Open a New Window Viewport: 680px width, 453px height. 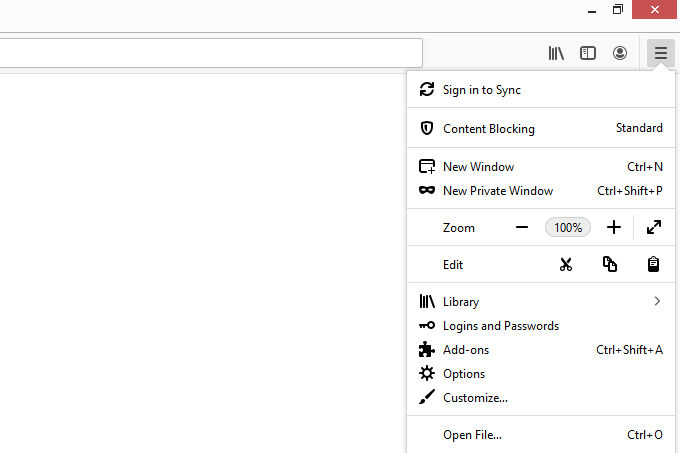point(541,167)
